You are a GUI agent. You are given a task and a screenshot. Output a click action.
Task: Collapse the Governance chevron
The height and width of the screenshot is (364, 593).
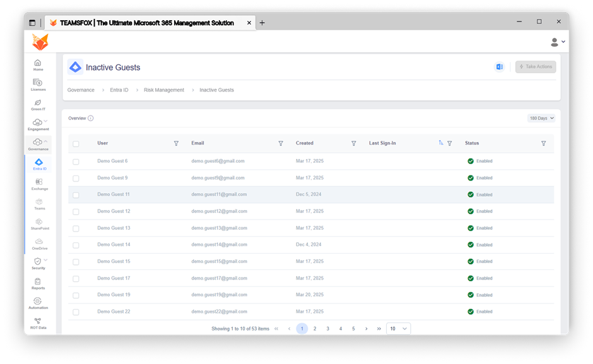(46, 141)
